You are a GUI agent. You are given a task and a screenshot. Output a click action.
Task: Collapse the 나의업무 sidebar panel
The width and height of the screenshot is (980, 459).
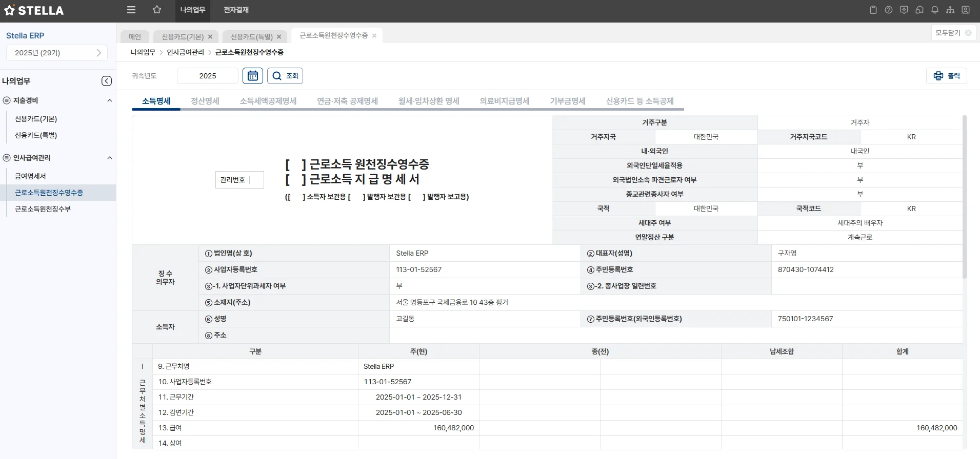(x=107, y=81)
